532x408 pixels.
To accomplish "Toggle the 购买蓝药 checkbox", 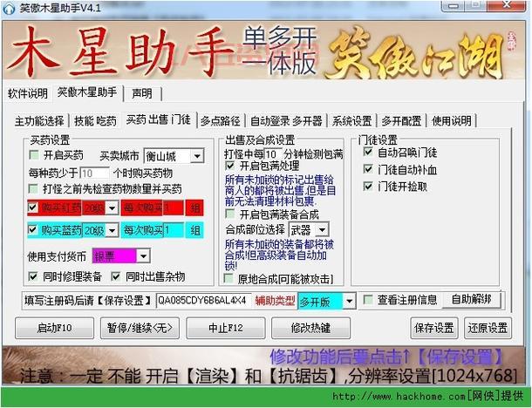I will coord(32,230).
